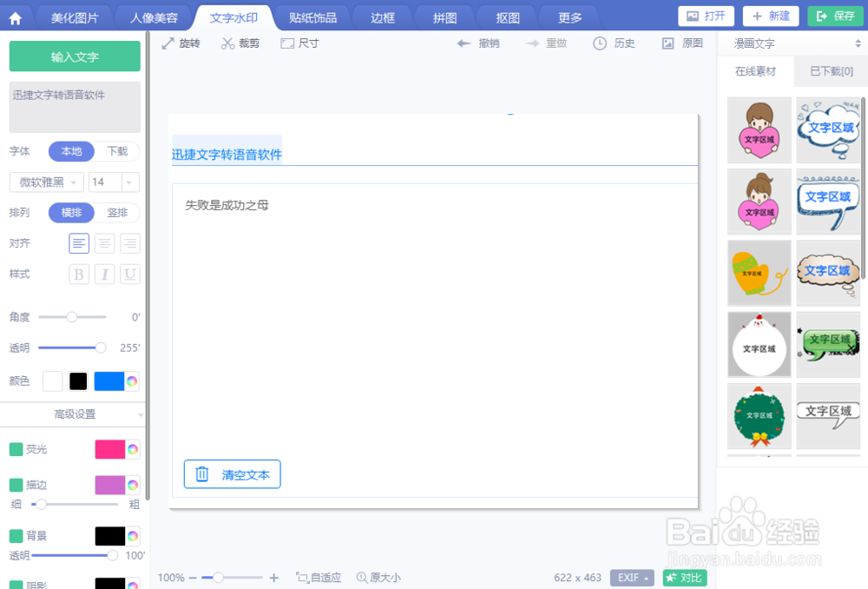This screenshot has height=589, width=868.
Task: Align text to the right
Action: (130, 243)
